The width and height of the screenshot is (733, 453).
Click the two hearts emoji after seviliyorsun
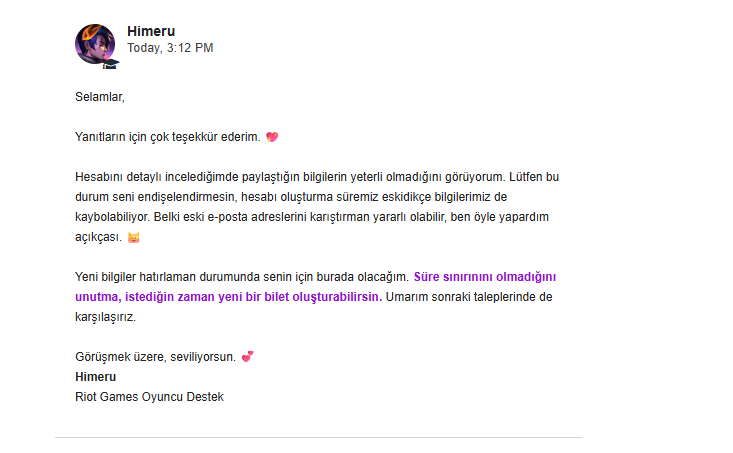pos(247,357)
